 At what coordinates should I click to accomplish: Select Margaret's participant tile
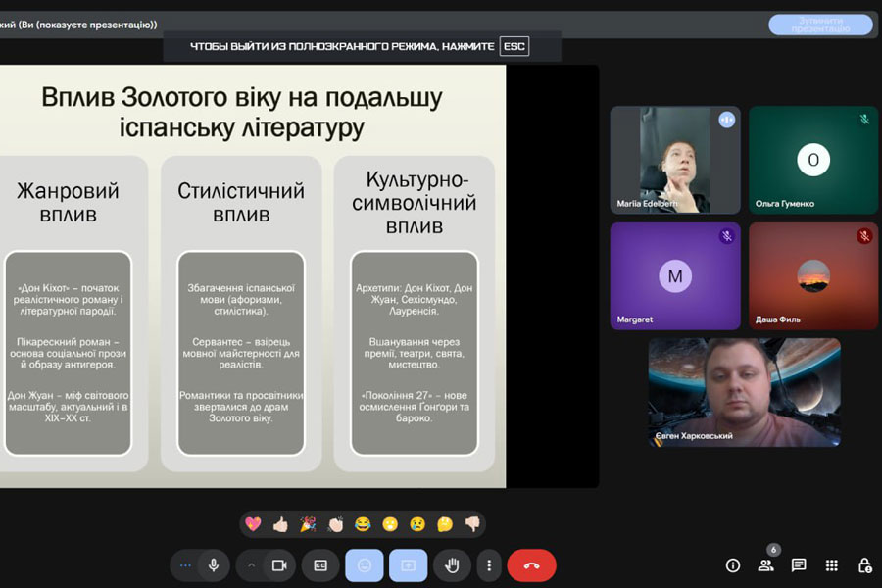[x=675, y=275]
